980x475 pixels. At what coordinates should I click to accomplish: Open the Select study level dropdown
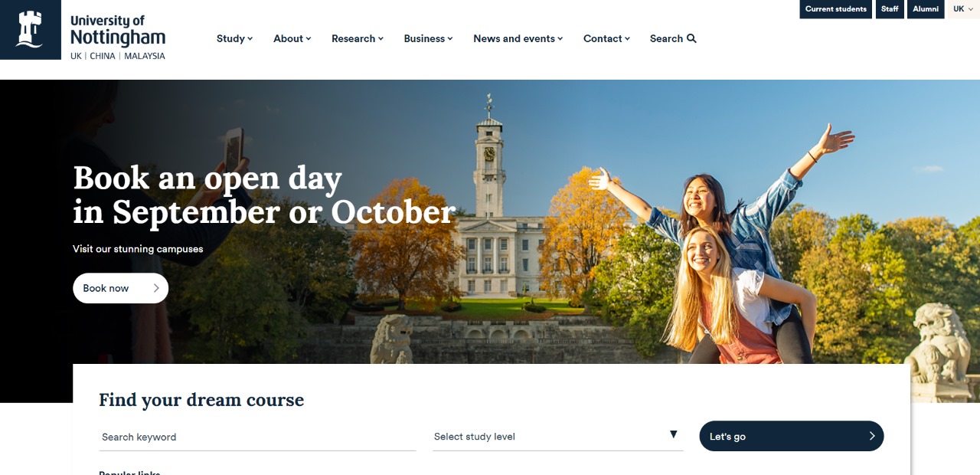(x=557, y=436)
